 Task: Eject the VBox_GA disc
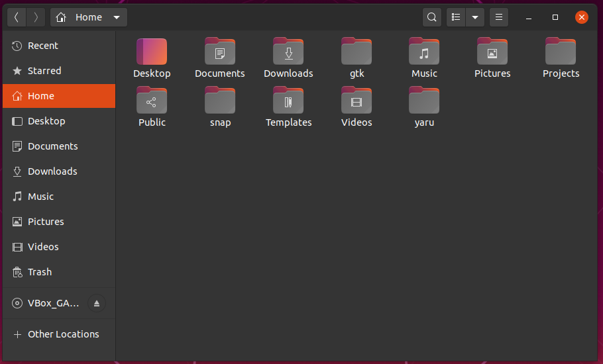coord(97,303)
